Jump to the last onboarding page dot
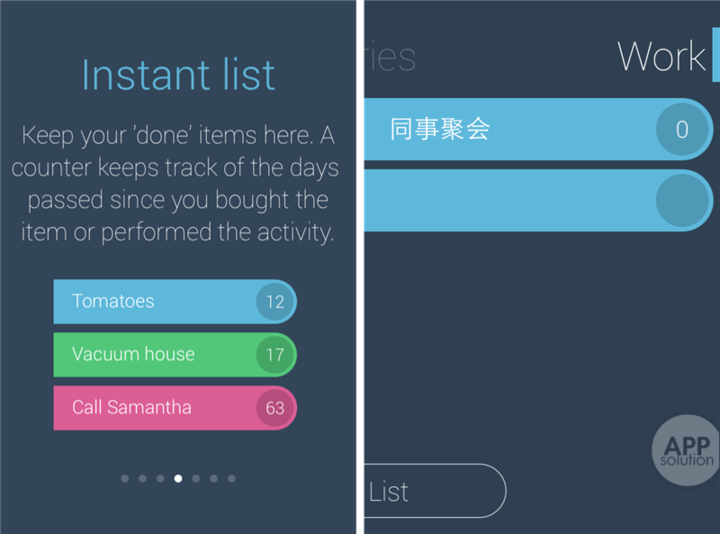 [232, 479]
